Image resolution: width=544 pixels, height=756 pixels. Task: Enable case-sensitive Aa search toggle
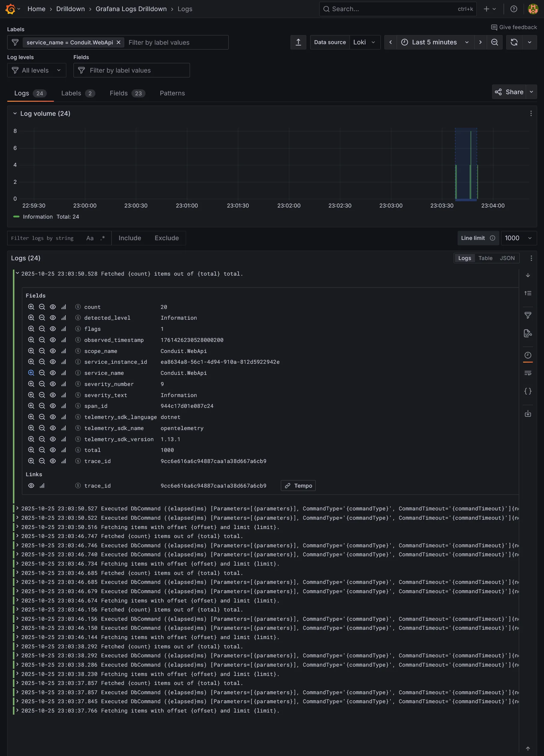90,238
